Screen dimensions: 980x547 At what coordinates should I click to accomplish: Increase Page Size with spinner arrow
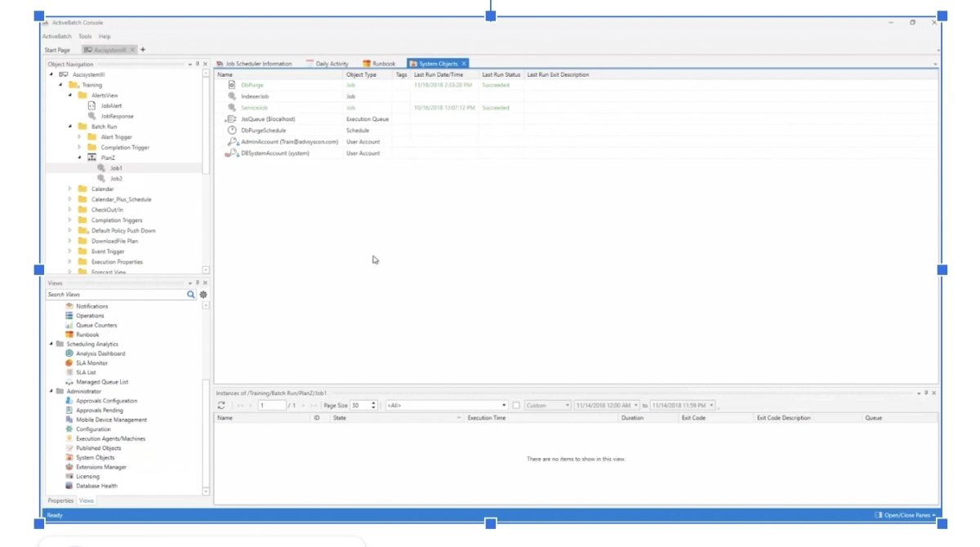point(373,403)
